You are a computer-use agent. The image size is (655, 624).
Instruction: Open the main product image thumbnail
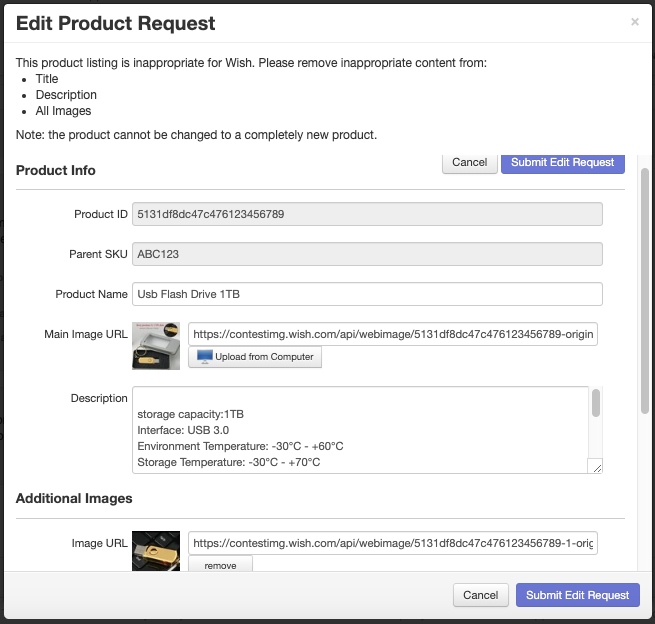point(156,346)
